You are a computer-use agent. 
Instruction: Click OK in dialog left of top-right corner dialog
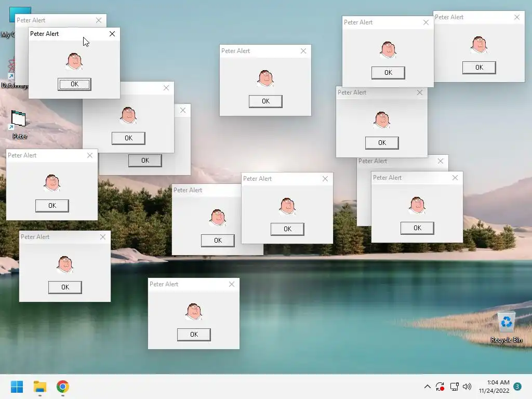pyautogui.click(x=388, y=73)
